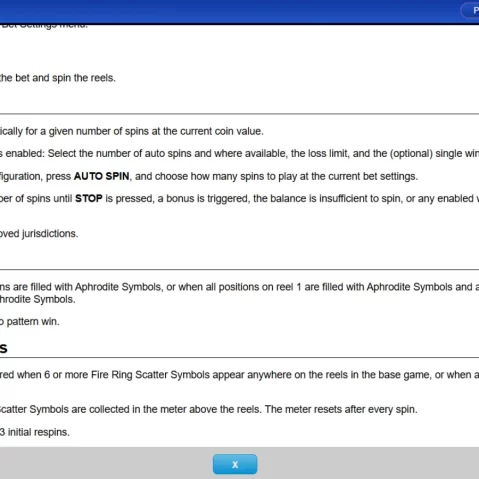Screen dimensions: 479x479
Task: Click the line about the meter resetting every spin
Action: (209, 409)
